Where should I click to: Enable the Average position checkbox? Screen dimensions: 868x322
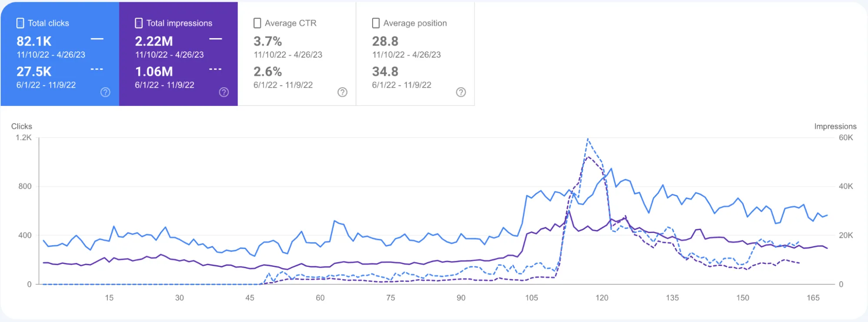click(376, 23)
